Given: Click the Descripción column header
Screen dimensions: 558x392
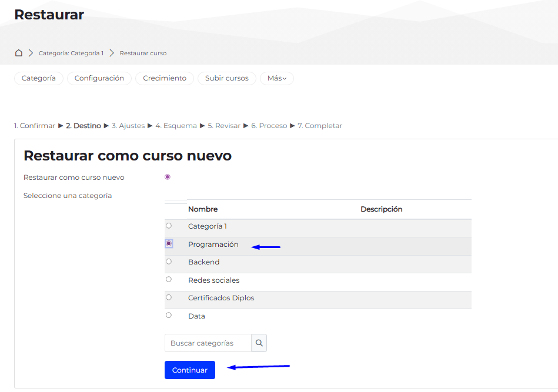Looking at the screenshot, I should (x=381, y=209).
